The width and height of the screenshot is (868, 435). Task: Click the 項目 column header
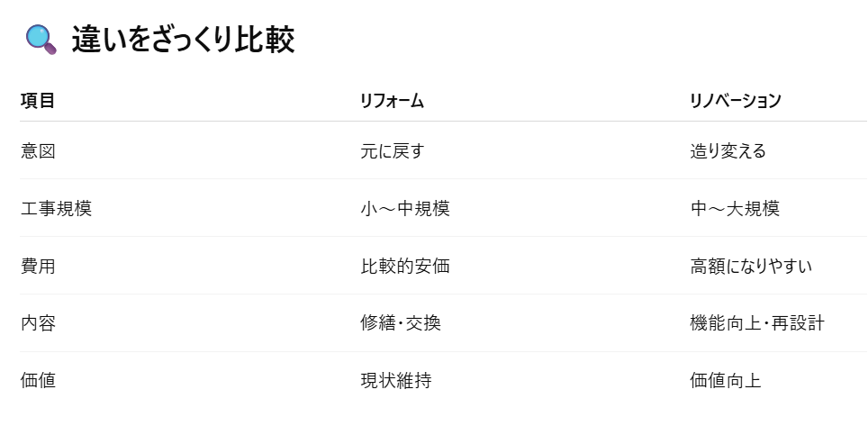38,101
